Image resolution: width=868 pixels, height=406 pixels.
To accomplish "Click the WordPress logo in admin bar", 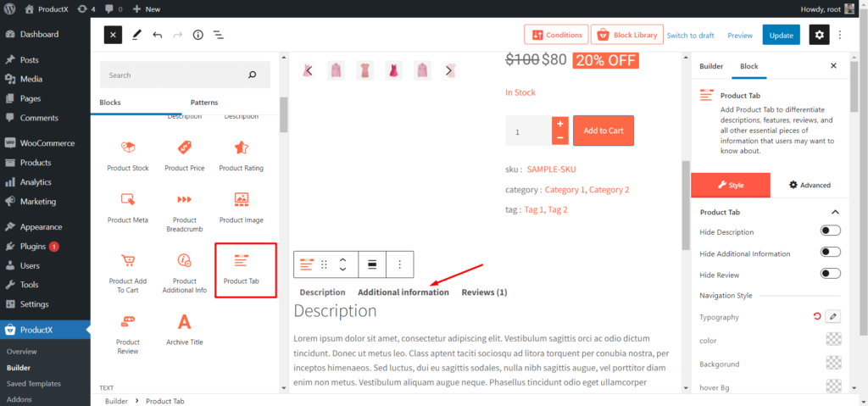I will pyautogui.click(x=10, y=8).
